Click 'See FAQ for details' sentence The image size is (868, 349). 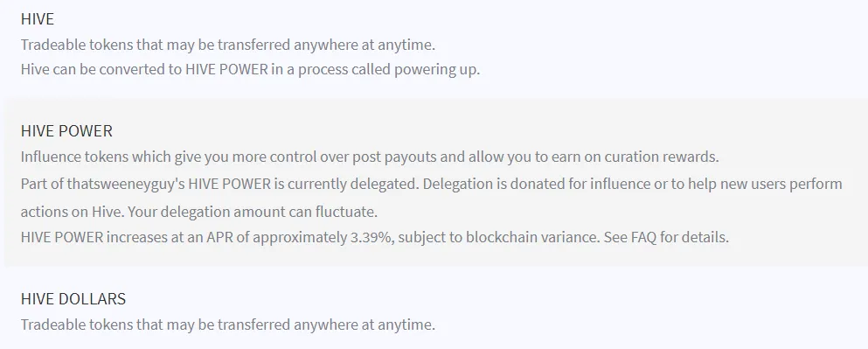pyautogui.click(x=665, y=238)
